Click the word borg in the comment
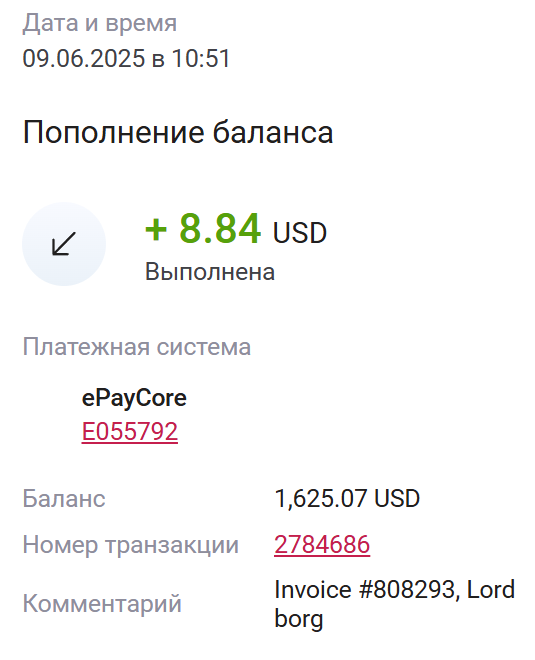 click(x=299, y=619)
